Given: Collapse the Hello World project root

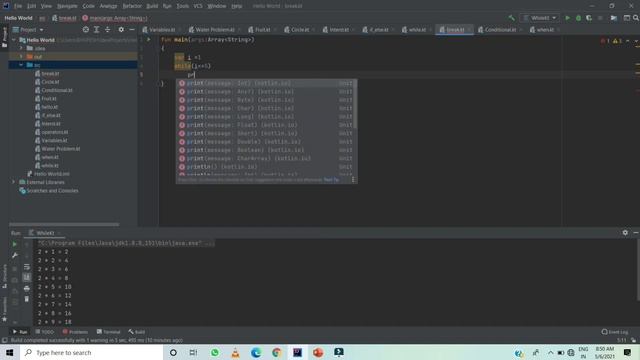Looking at the screenshot, I should [14, 40].
